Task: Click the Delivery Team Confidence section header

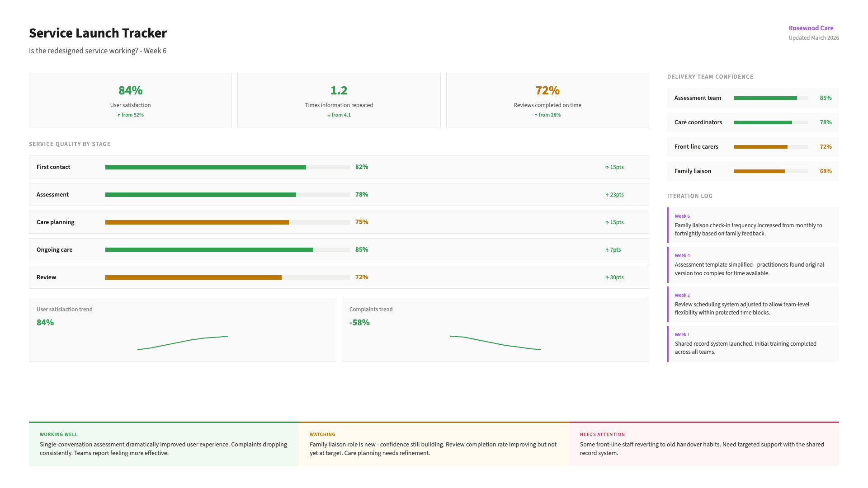Action: 710,76
